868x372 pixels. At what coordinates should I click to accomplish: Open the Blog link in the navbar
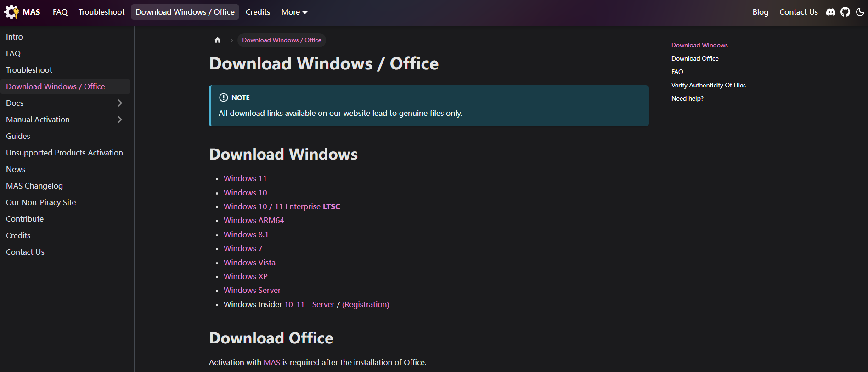[x=761, y=12]
